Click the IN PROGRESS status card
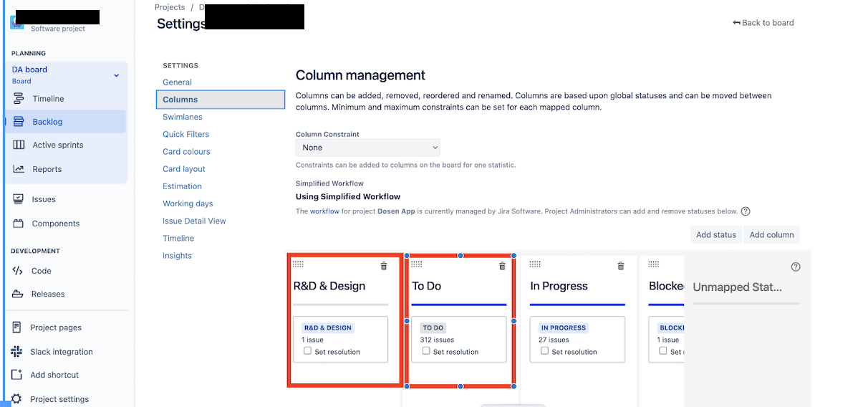The image size is (868, 407). (577, 340)
